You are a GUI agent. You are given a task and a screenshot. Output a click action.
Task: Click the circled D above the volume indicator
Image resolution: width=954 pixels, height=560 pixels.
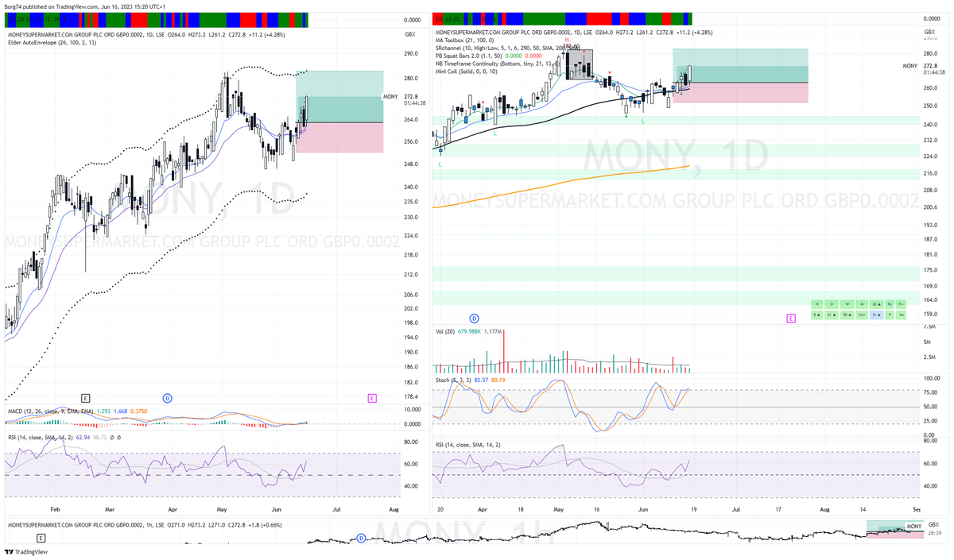point(474,318)
